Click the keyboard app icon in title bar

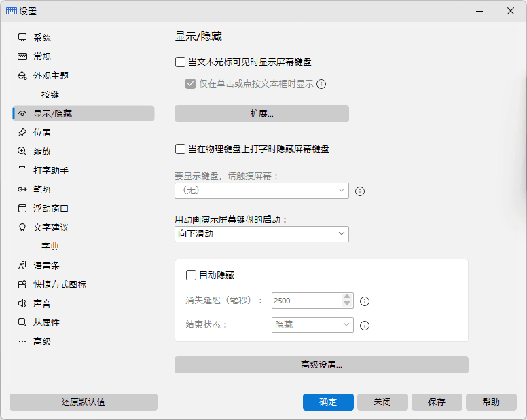tap(11, 11)
